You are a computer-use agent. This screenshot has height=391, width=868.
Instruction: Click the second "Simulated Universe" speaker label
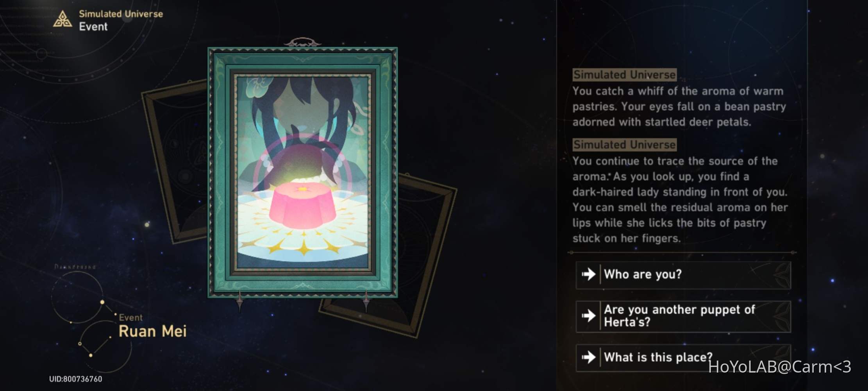click(624, 145)
